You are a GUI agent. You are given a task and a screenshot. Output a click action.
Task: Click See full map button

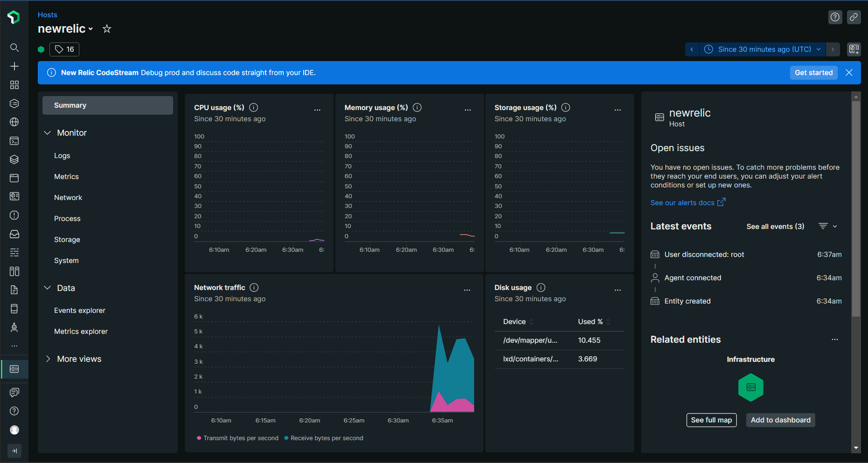711,420
